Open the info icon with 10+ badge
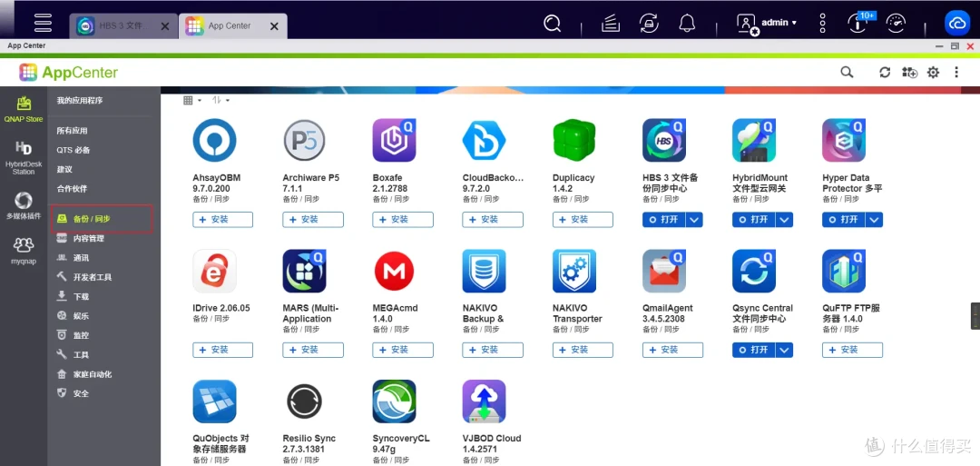This screenshot has height=466, width=980. coord(858,23)
